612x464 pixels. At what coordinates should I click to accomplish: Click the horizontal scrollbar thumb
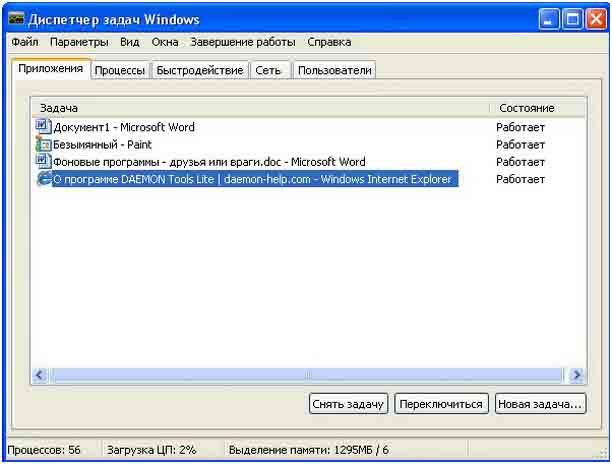click(x=308, y=375)
